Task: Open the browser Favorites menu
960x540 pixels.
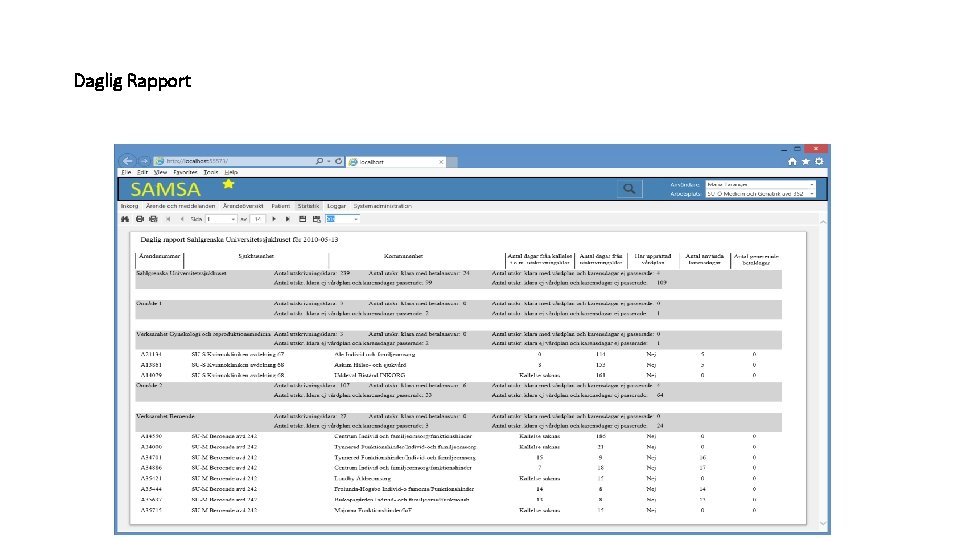Action: tap(185, 173)
